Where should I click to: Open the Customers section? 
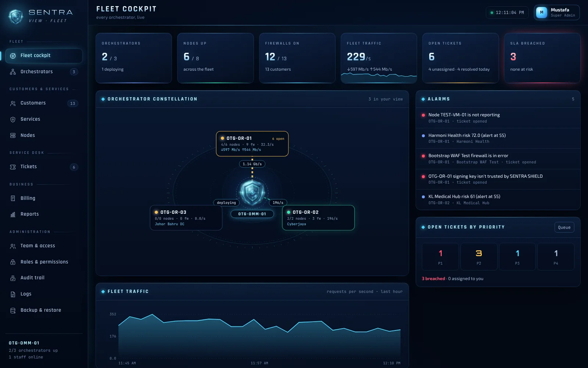44,103
